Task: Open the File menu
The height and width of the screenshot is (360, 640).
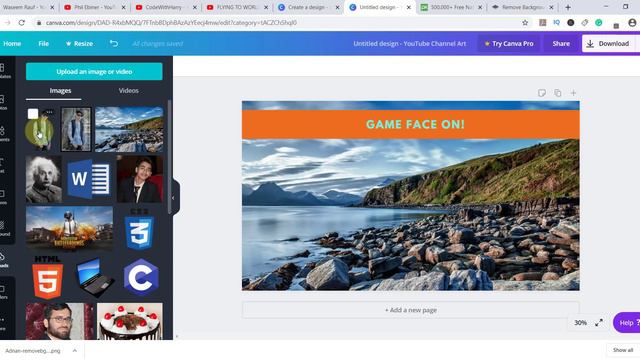Action: (x=44, y=43)
